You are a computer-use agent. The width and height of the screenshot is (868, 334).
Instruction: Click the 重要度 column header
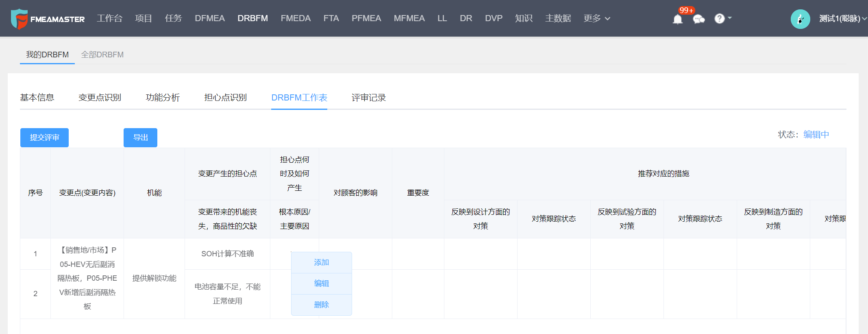coord(418,193)
